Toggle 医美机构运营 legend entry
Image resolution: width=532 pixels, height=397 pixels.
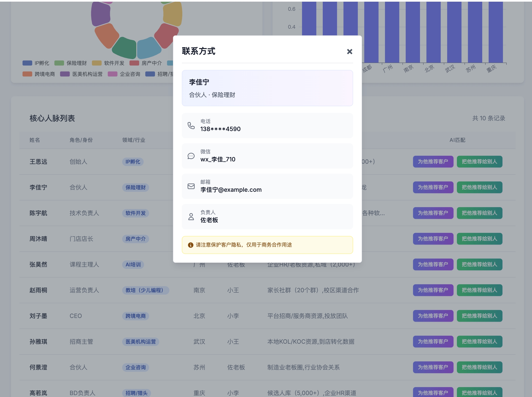(x=87, y=74)
